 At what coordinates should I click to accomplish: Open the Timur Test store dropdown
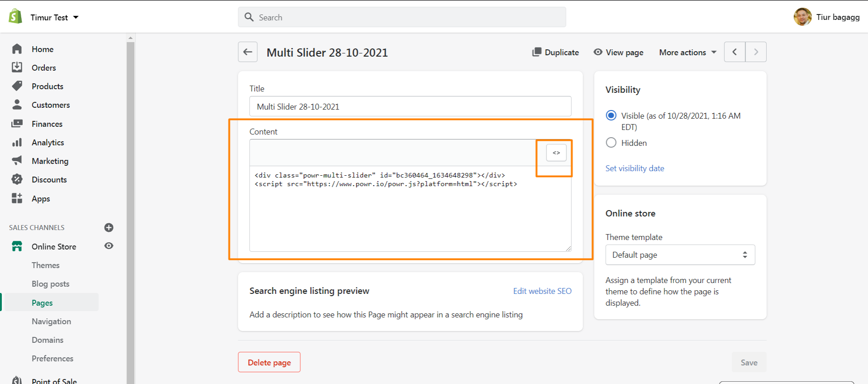pos(54,17)
